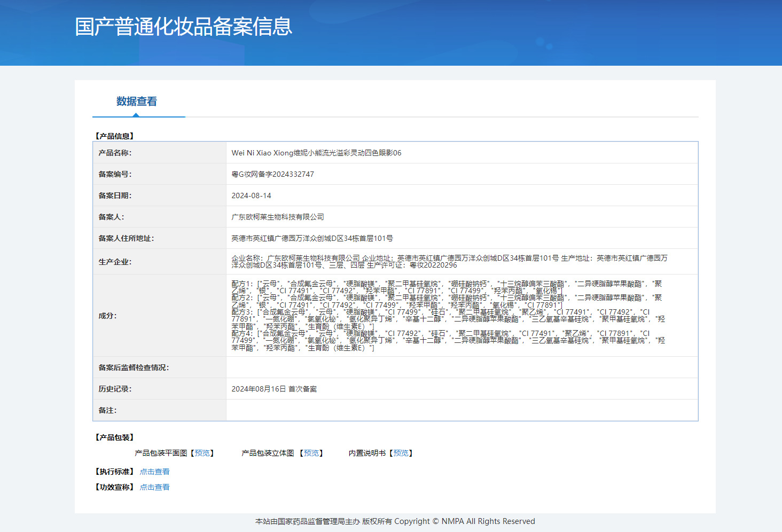Viewport: 782px width, 532px height.
Task: Click the 配方1 ingredient list text
Action: [446, 287]
